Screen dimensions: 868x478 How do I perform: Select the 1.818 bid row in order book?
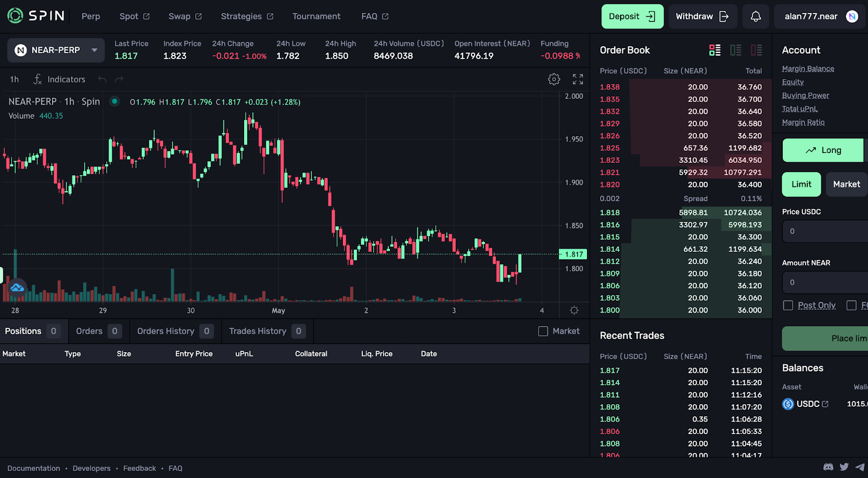pyautogui.click(x=681, y=213)
